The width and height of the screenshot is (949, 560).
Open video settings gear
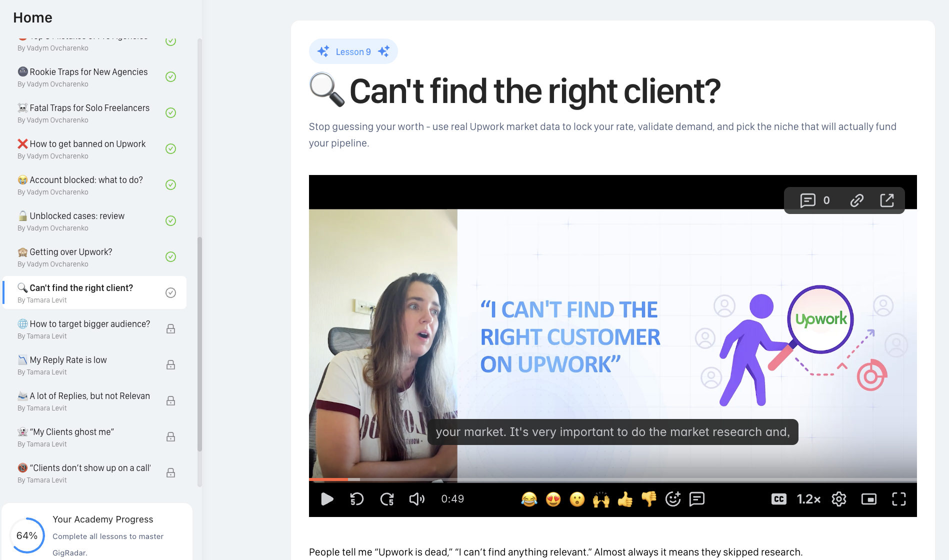coord(839,499)
